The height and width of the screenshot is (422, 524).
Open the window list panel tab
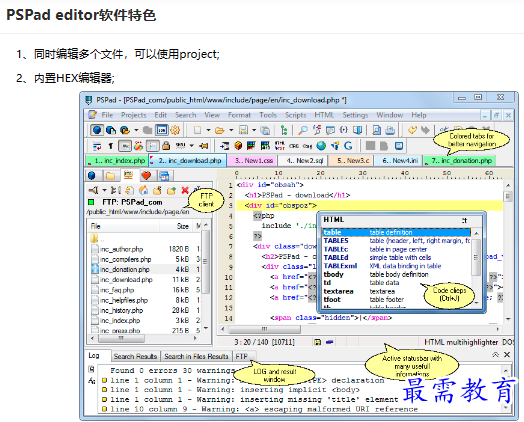point(164,175)
